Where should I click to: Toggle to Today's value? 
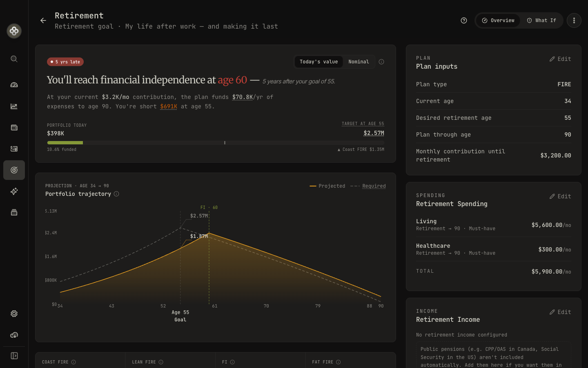[318, 62]
